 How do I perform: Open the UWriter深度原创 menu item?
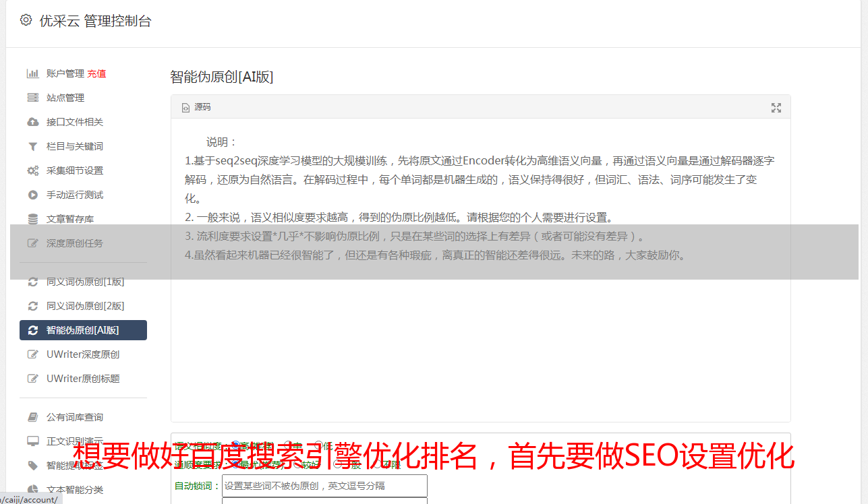coord(83,354)
